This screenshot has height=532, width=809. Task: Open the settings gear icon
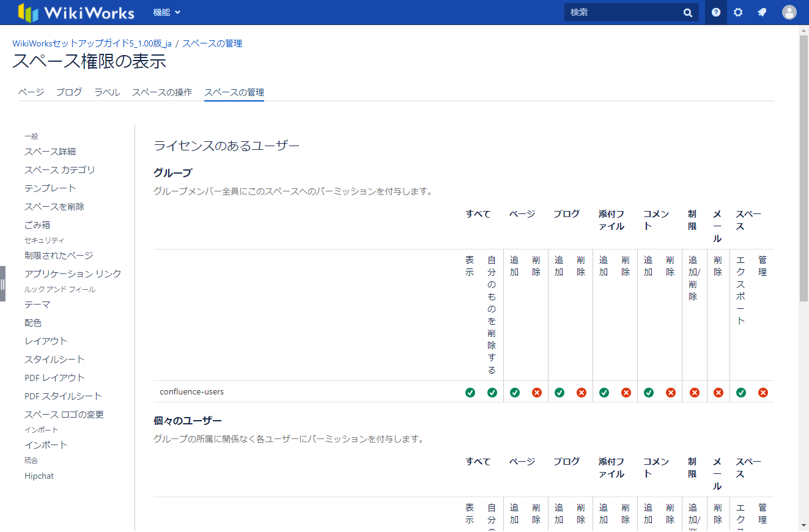tap(738, 12)
